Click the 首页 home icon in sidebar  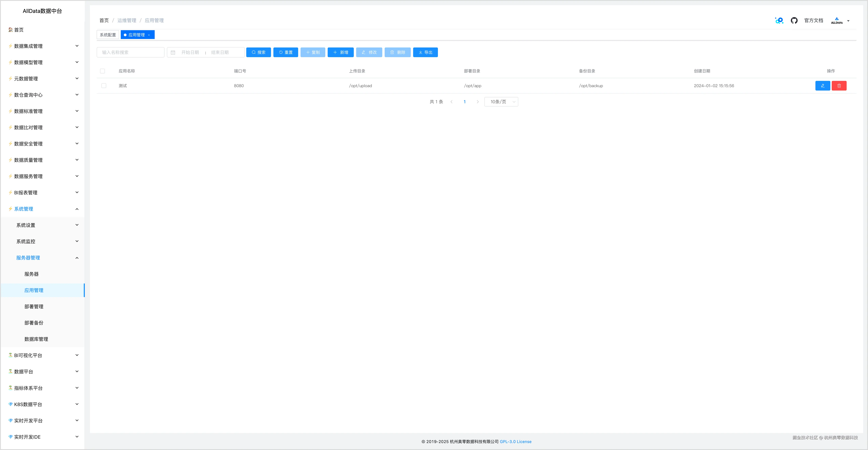pyautogui.click(x=11, y=30)
